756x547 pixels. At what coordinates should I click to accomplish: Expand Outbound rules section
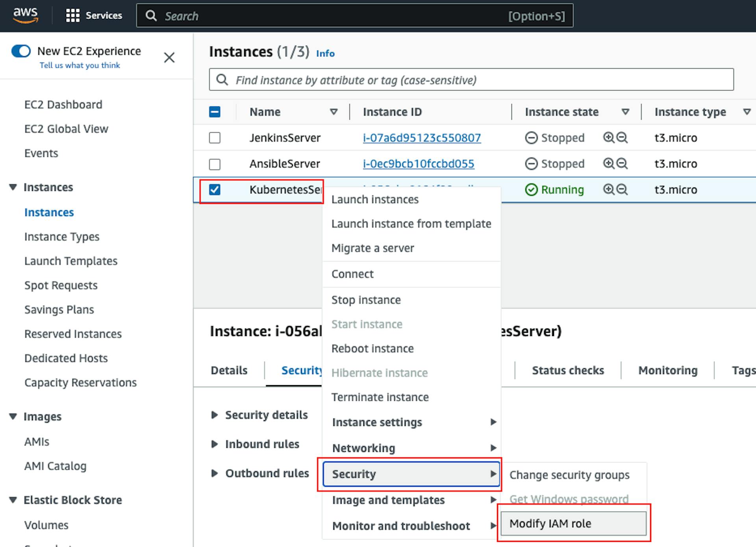[215, 473]
